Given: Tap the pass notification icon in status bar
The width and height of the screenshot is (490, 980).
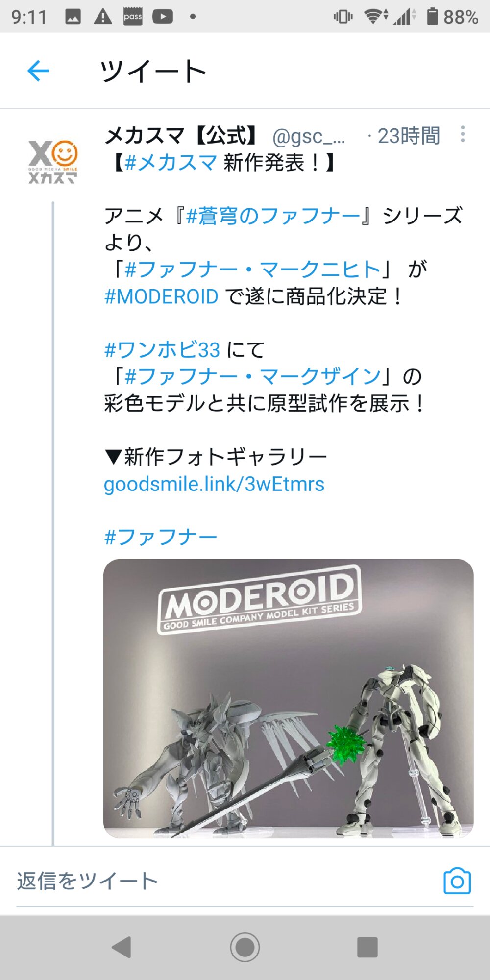Looking at the screenshot, I should [133, 17].
